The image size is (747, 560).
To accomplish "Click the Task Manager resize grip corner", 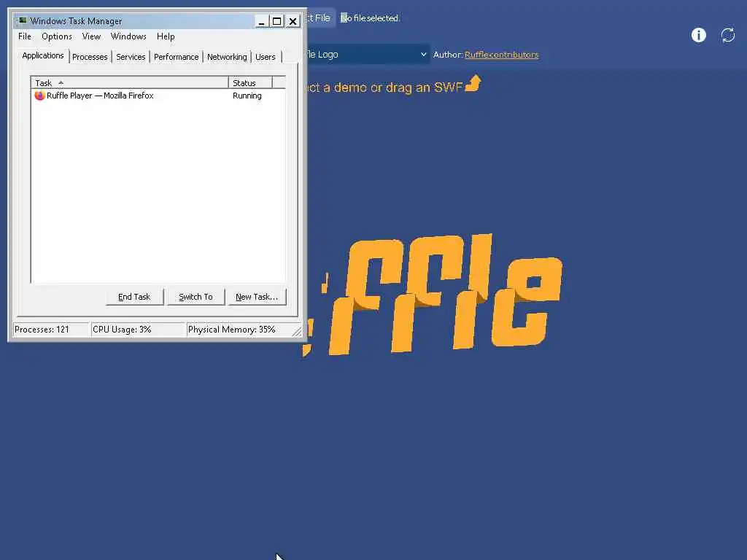I will click(297, 332).
